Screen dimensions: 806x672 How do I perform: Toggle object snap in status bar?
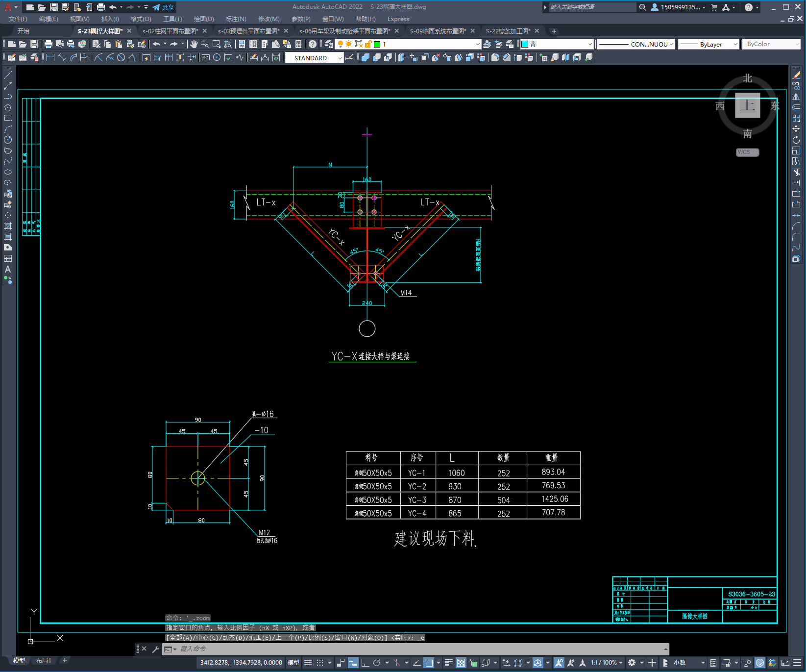click(429, 663)
